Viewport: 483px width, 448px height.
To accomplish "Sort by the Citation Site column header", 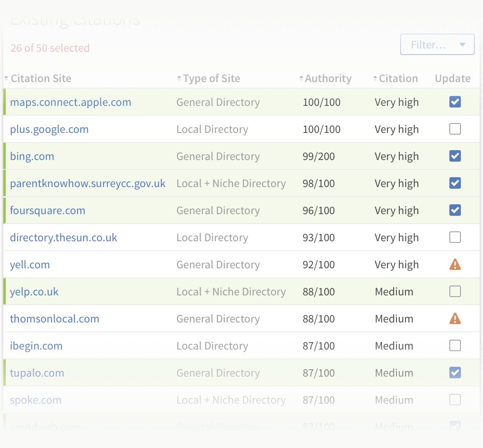I will tap(38, 78).
